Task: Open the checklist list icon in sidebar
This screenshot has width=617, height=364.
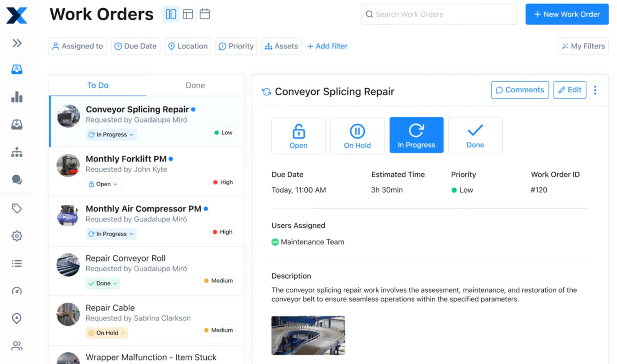Action: [17, 263]
